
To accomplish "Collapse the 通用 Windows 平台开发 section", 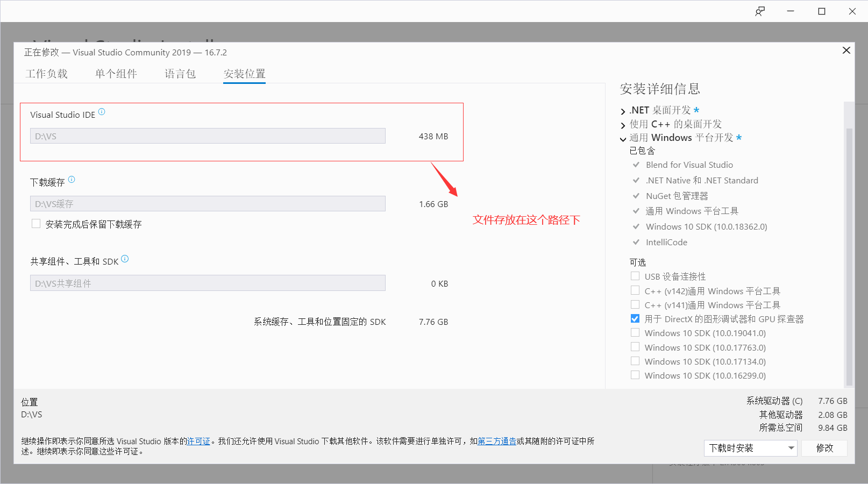I will (622, 138).
